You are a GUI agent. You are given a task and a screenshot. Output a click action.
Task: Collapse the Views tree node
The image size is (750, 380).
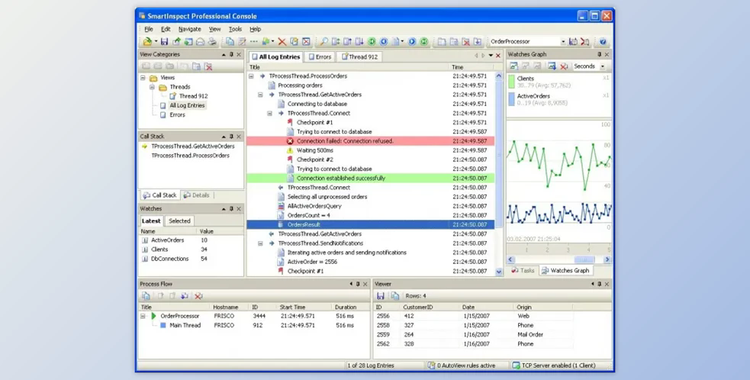point(143,78)
